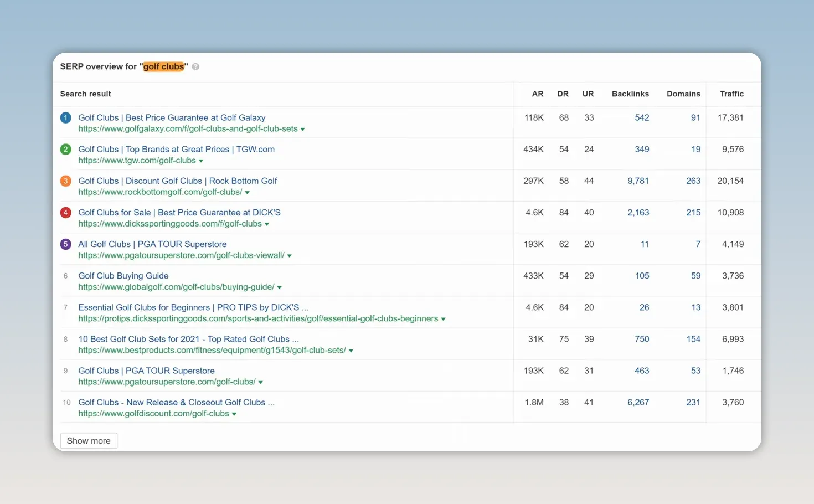Open the 91 referring domains value for Golf Galaxy
814x504 pixels.
[695, 117]
